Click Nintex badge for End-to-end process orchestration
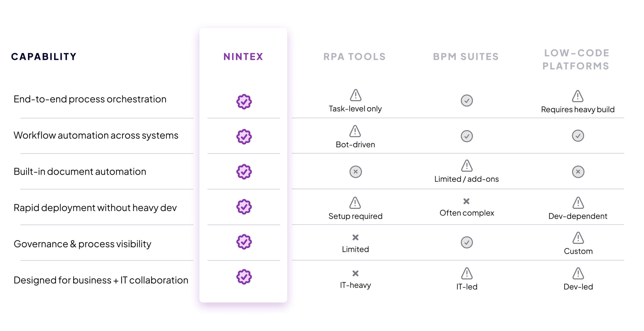This screenshot has height=331, width=644. pos(244,101)
